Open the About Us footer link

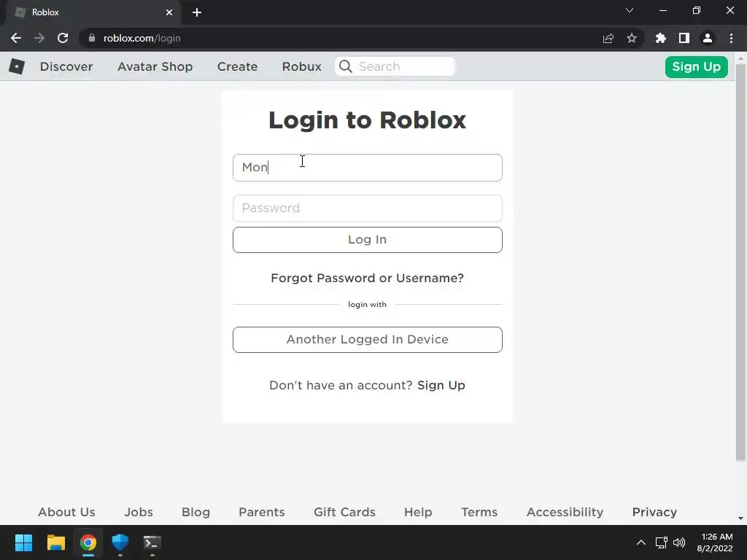[66, 512]
